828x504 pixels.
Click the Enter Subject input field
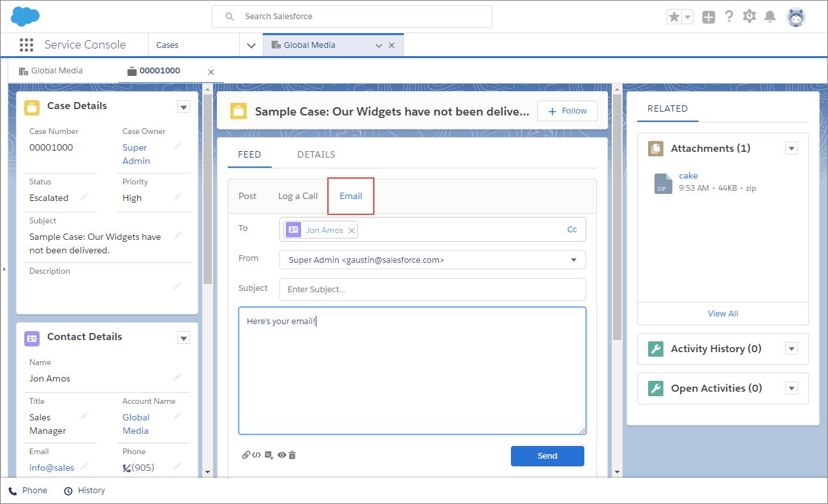[x=432, y=290]
